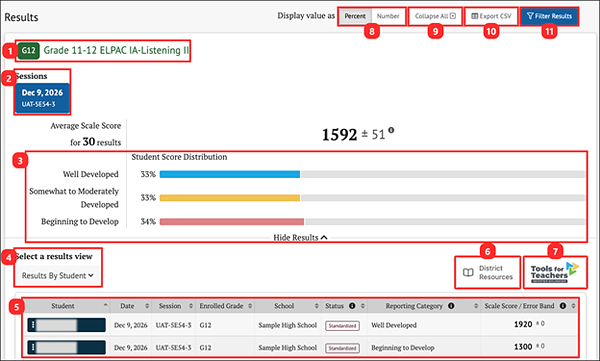Screen dimensions: 600x361
Task: Click the Collapse All button
Action: click(x=435, y=16)
